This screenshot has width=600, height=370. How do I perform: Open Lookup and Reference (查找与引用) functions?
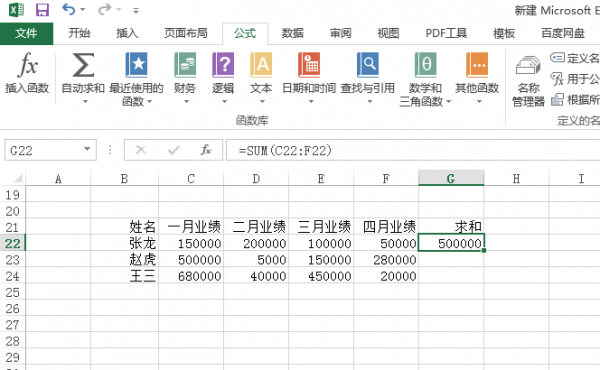(x=368, y=65)
